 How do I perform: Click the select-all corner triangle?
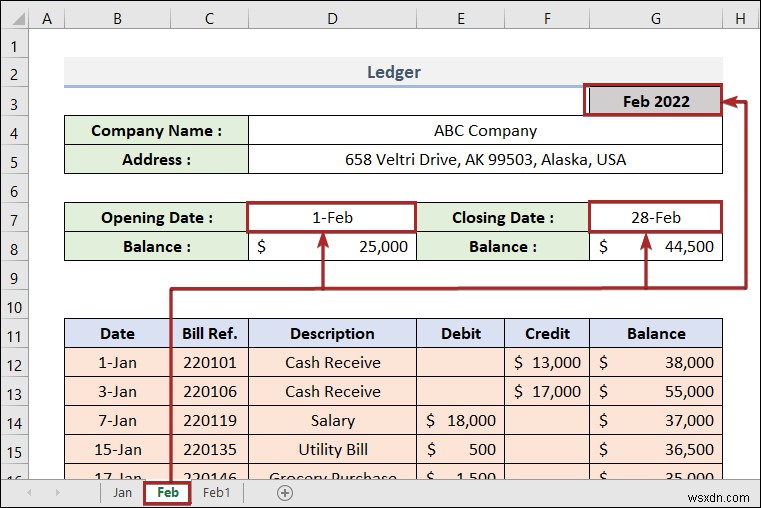coord(17,18)
